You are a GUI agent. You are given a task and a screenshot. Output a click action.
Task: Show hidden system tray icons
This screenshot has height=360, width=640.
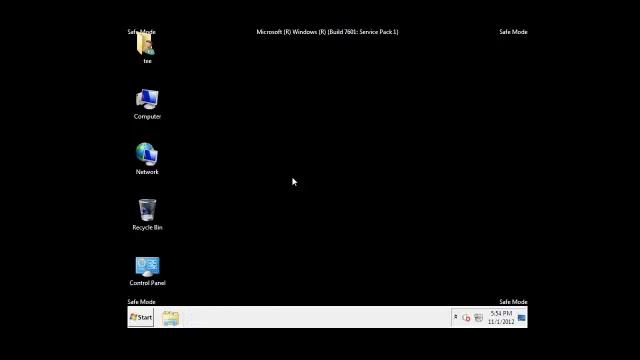pos(456,317)
